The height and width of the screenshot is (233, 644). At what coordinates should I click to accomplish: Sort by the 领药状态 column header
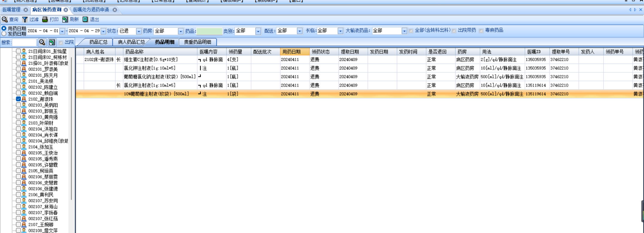click(323, 52)
